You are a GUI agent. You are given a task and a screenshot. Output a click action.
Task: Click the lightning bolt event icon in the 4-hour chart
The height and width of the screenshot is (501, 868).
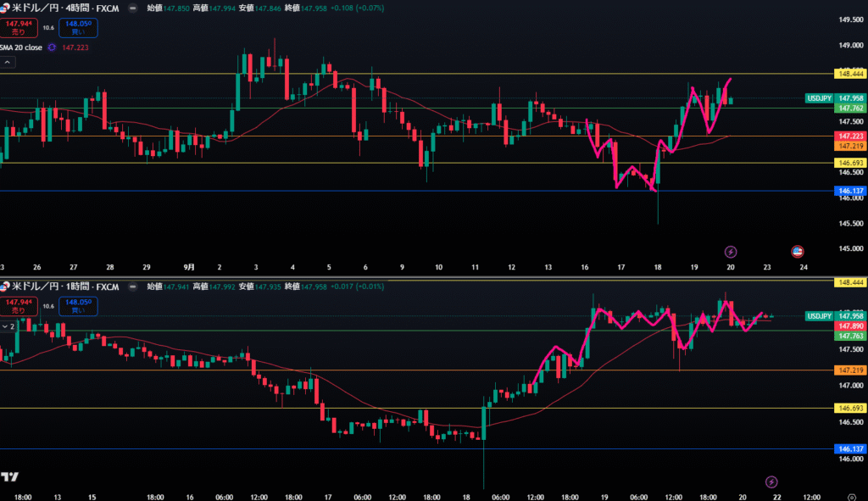click(732, 252)
